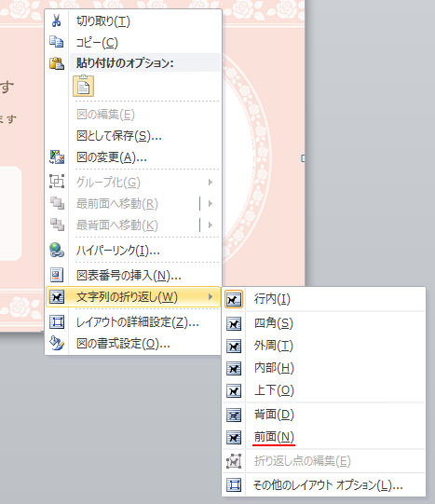The height and width of the screenshot is (504, 435).
Task: Click the send-to-back icon beside 最背面へ移動
Action: (57, 225)
